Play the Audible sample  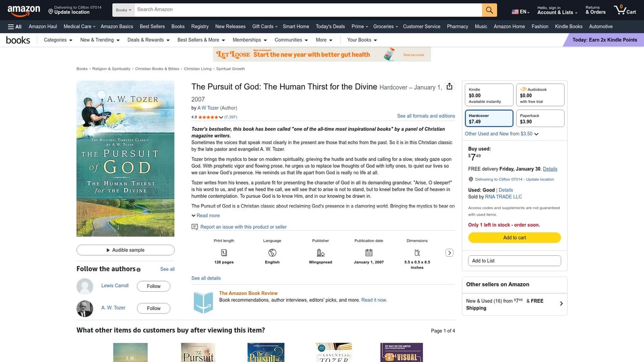click(125, 250)
